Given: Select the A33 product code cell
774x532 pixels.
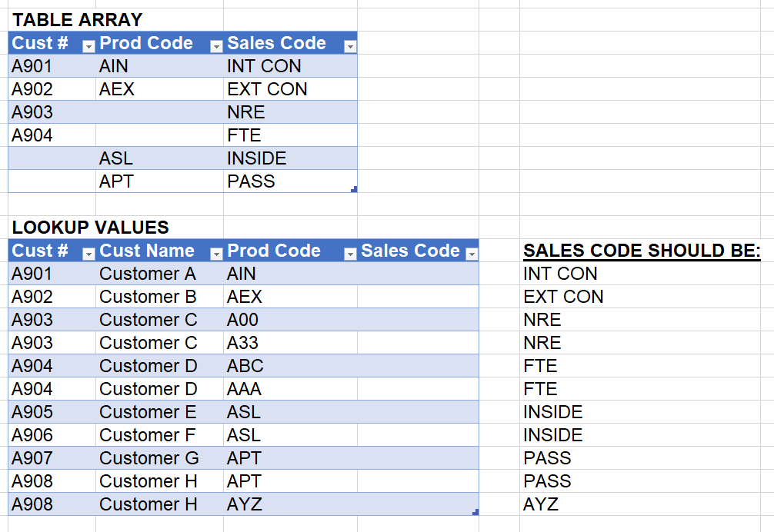Looking at the screenshot, I should 290,343.
